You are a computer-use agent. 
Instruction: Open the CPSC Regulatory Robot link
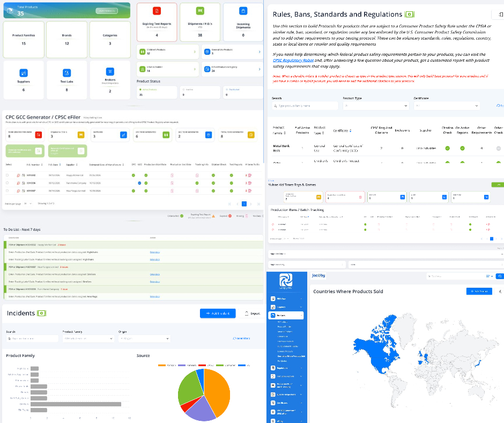293,60
